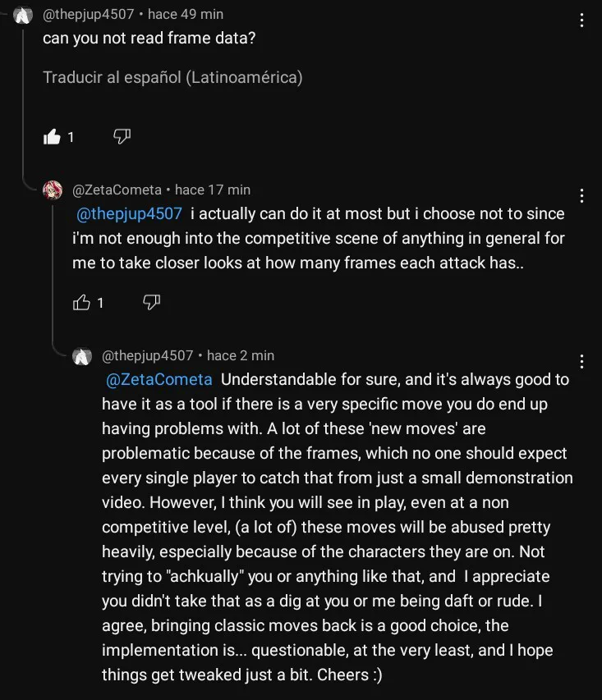This screenshot has height=700, width=602.
Task: Like ZetaCometa's reply comment
Action: (82, 303)
